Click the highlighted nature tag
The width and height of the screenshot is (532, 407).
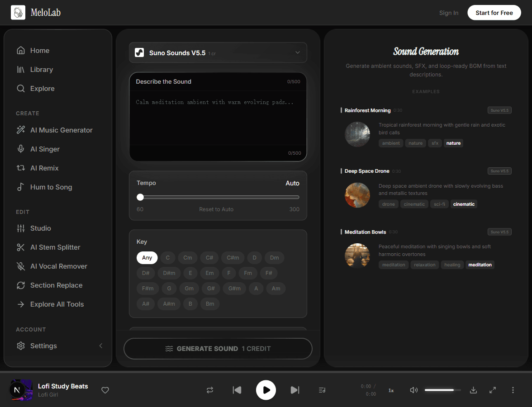point(453,143)
